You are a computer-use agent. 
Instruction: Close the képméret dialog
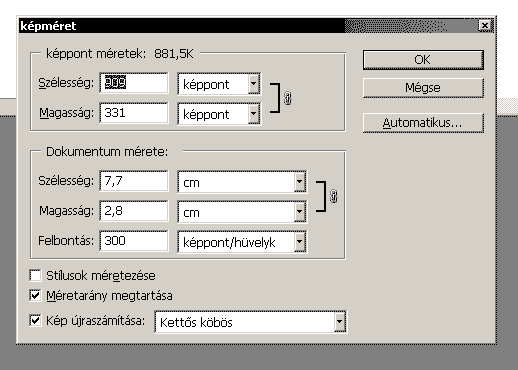coord(485,26)
